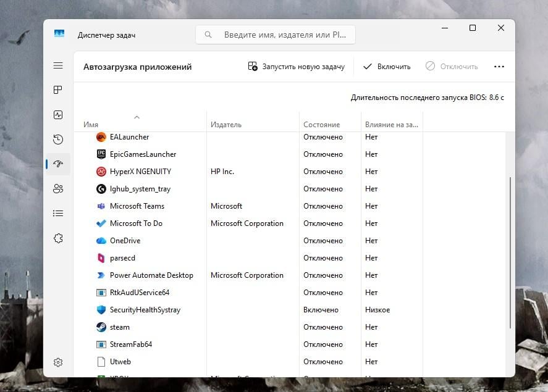The image size is (548, 392).
Task: Open the hamburger navigation menu
Action: [x=58, y=65]
